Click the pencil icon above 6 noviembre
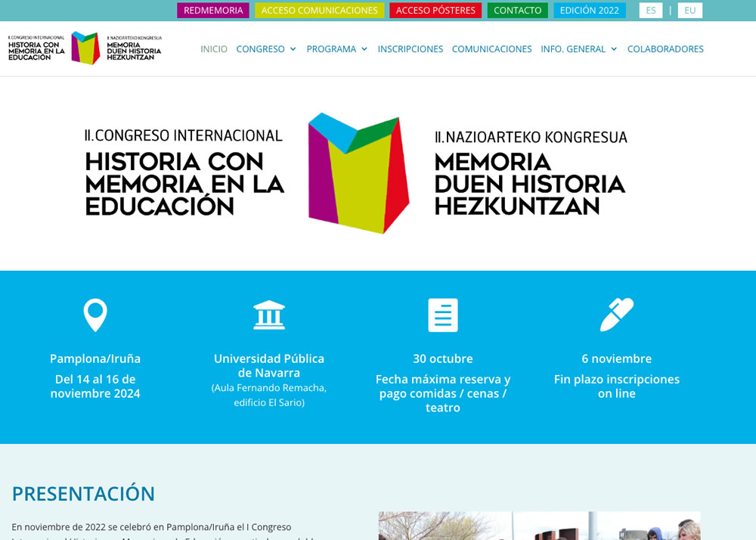This screenshot has width=756, height=540. point(616,315)
